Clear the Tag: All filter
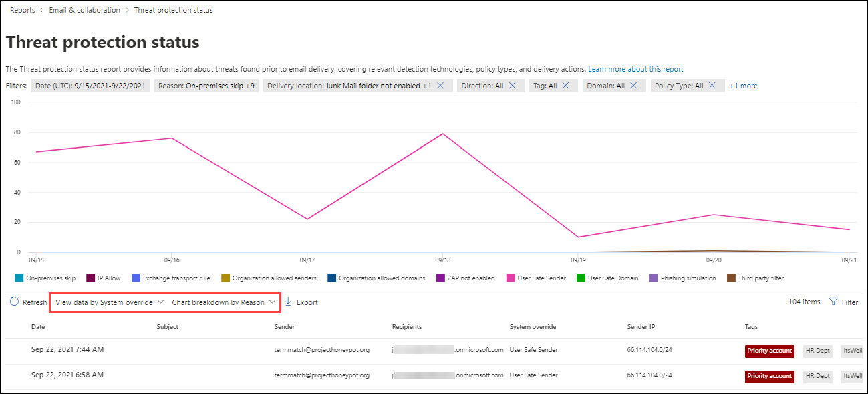Image resolution: width=868 pixels, height=394 pixels. click(565, 86)
